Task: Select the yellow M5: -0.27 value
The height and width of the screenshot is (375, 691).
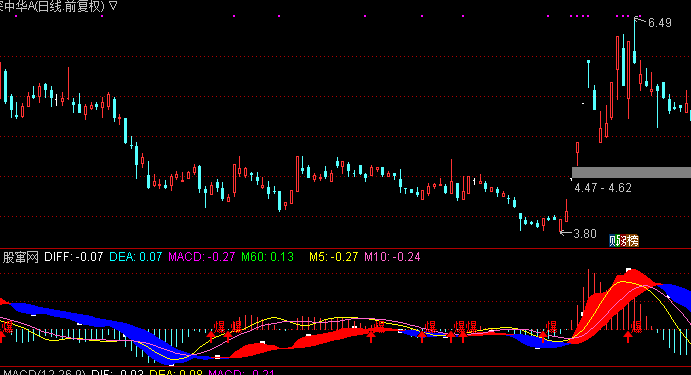Action: click(x=334, y=257)
